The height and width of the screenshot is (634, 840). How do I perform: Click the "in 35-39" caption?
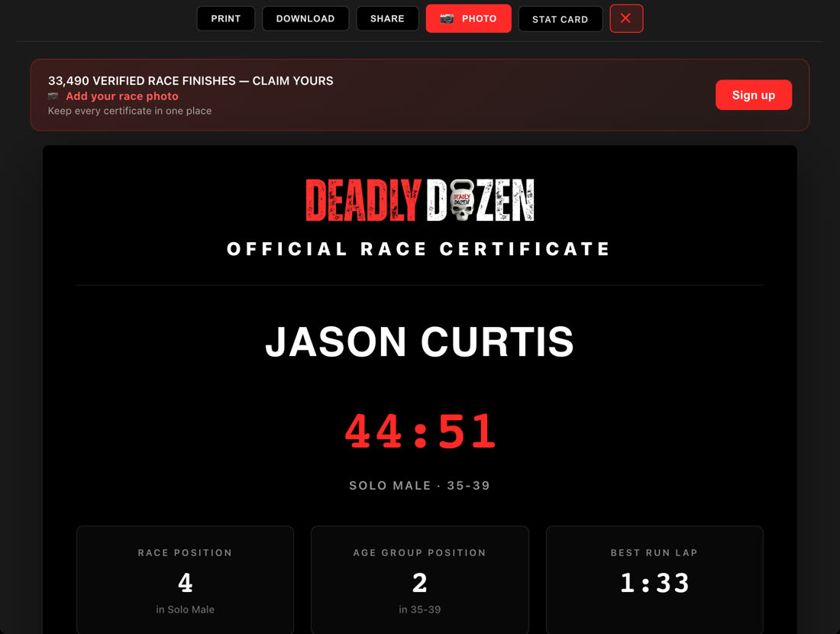(420, 610)
